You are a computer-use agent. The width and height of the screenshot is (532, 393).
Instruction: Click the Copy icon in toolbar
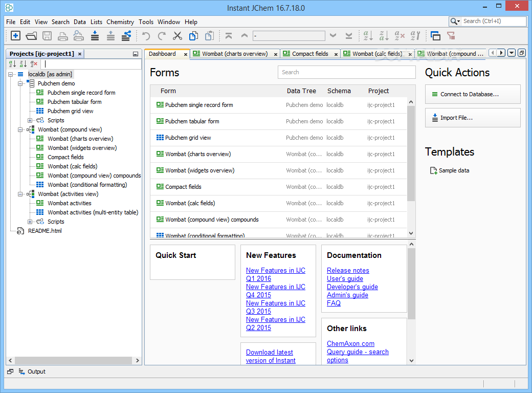point(193,36)
